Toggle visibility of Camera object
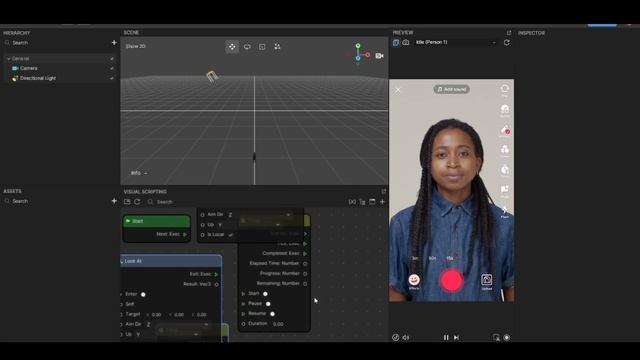The width and height of the screenshot is (640, 360). click(x=111, y=68)
